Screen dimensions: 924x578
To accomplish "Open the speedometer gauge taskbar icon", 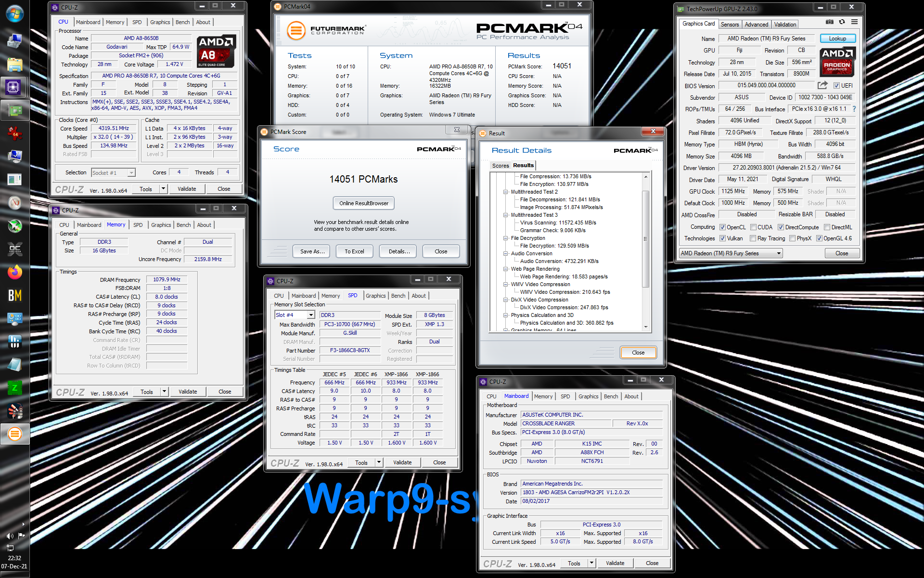I will tap(14, 203).
